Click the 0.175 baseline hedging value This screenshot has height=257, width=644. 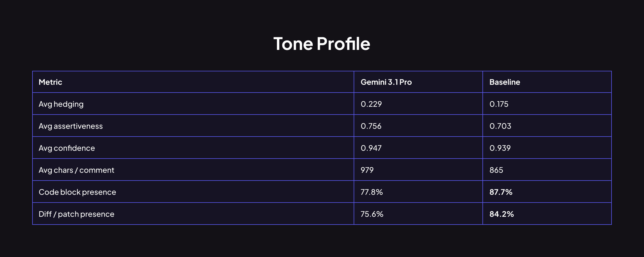(x=499, y=104)
